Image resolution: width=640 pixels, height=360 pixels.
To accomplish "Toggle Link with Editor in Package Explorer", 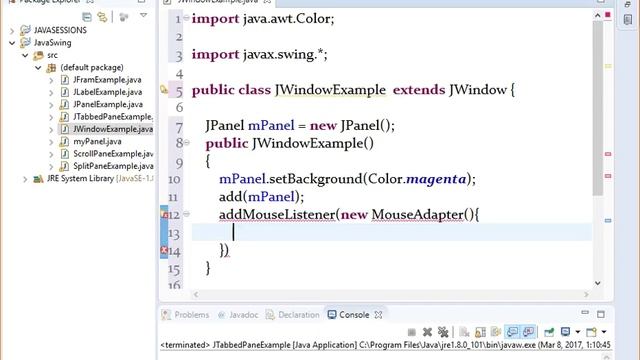I will [102, 17].
